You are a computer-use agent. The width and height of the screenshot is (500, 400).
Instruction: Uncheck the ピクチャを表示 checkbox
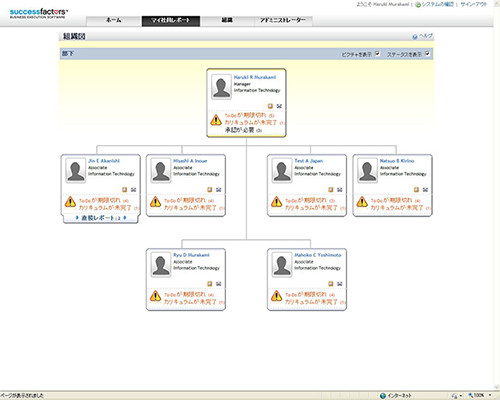(x=377, y=53)
